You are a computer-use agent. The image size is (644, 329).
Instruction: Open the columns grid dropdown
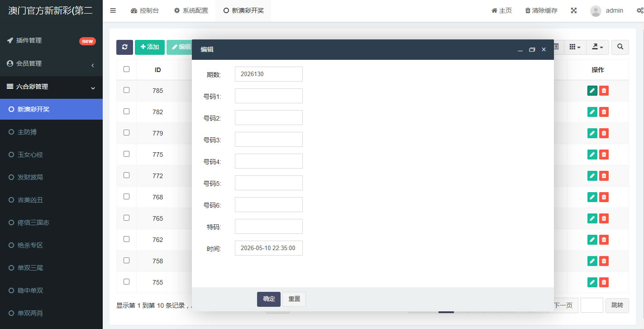click(575, 47)
